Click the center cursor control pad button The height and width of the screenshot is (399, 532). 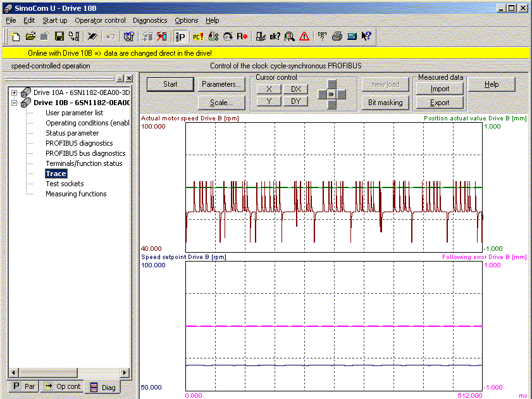pyautogui.click(x=331, y=94)
